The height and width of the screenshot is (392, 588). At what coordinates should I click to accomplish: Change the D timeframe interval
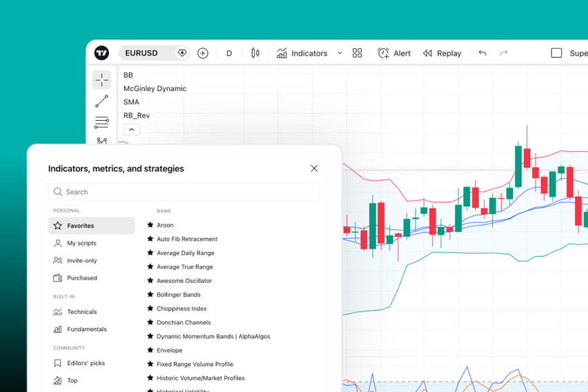point(229,53)
